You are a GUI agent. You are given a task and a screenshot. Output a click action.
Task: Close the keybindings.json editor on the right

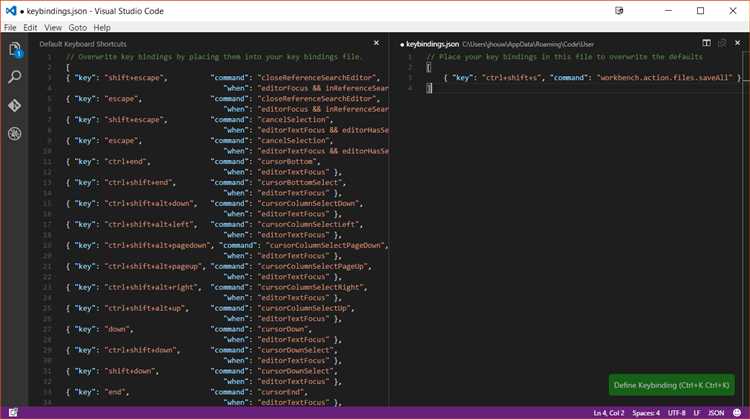(x=737, y=44)
